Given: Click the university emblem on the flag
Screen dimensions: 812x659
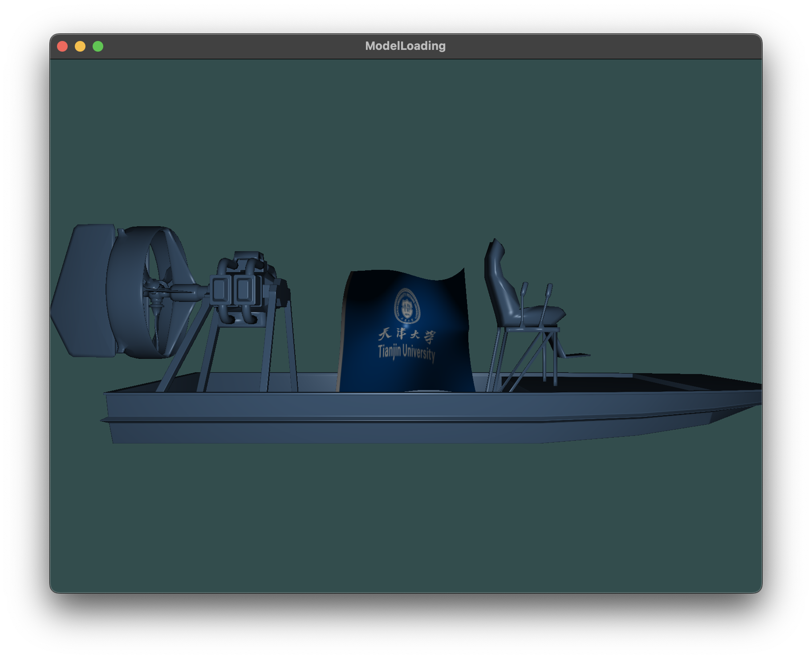Looking at the screenshot, I should pyautogui.click(x=407, y=305).
